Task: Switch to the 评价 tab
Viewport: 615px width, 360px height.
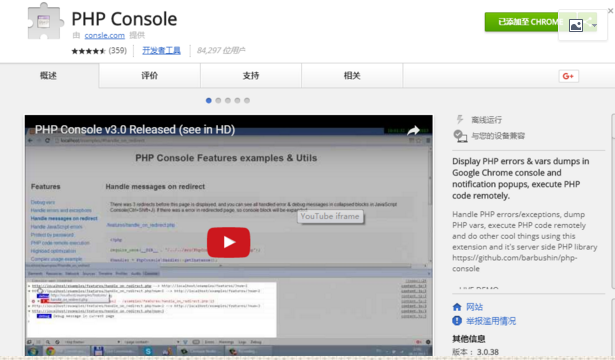Action: point(149,76)
